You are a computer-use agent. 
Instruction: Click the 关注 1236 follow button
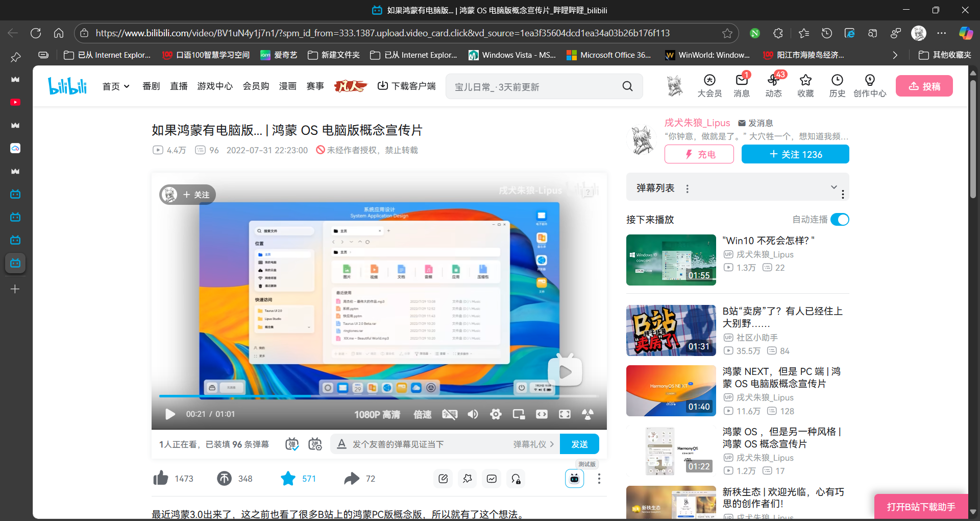coord(795,154)
